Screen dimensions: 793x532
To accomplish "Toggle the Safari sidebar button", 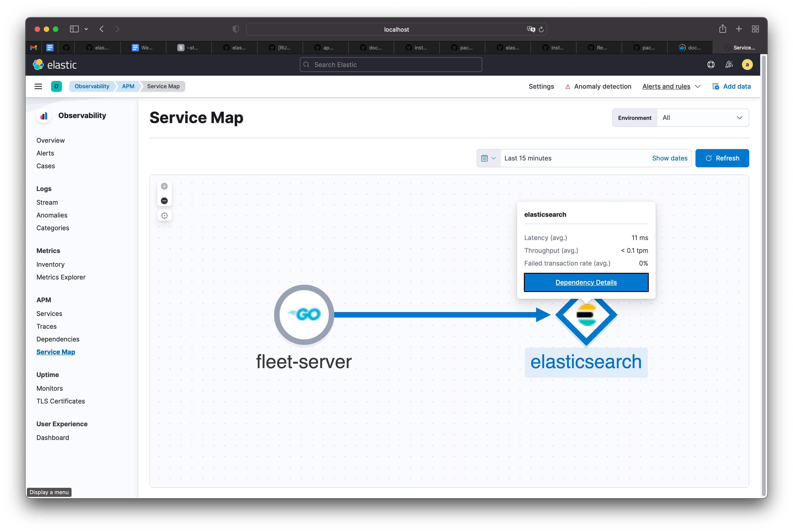I will pos(74,29).
